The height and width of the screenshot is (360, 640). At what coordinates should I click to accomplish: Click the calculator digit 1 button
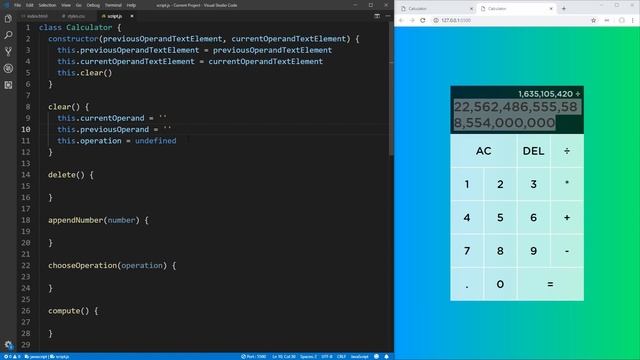tap(467, 184)
